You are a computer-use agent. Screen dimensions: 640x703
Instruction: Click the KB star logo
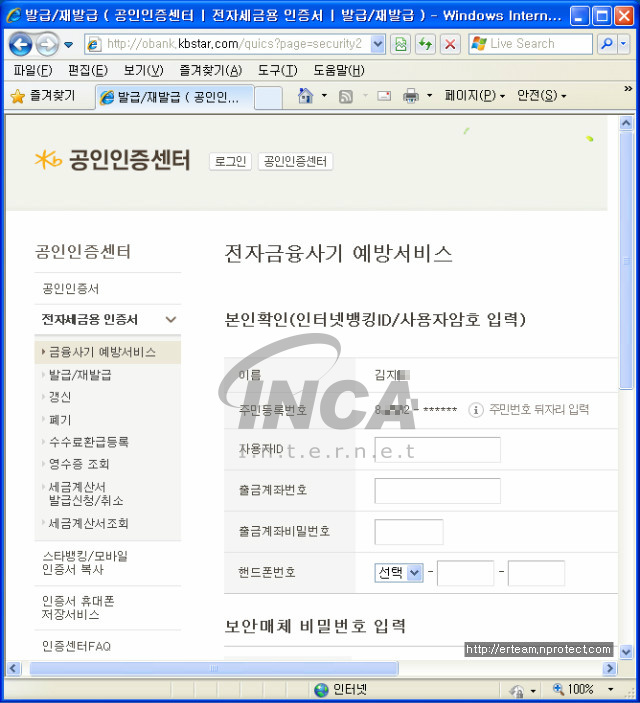click(48, 160)
